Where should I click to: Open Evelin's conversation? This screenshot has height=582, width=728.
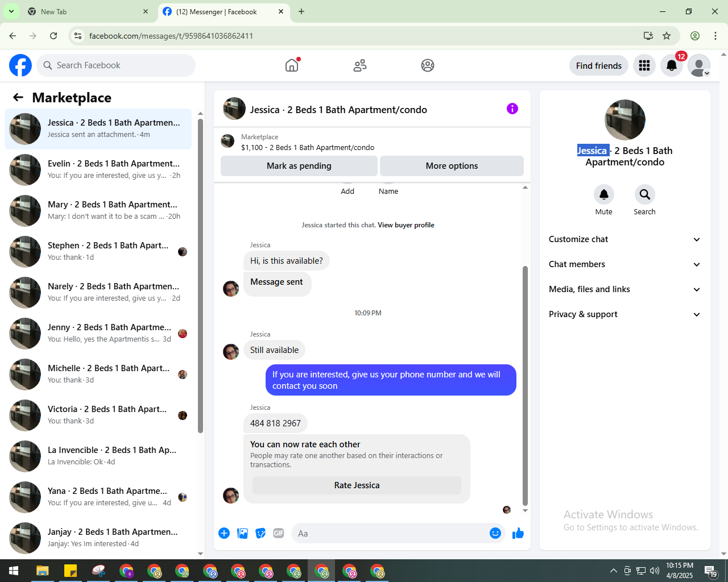pos(98,169)
